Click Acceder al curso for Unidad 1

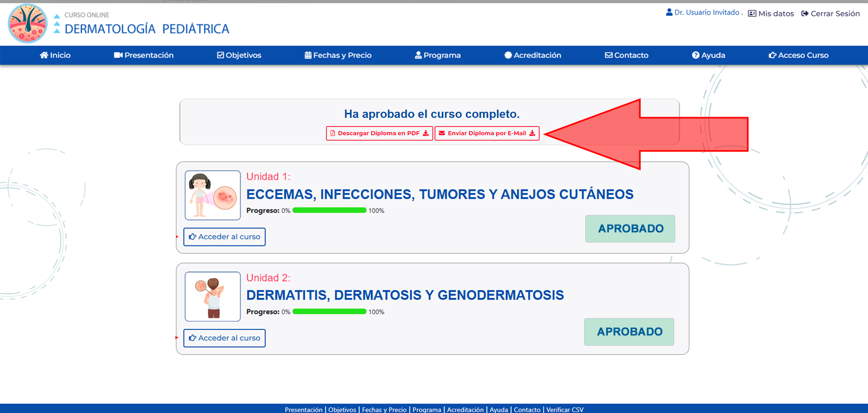(x=224, y=237)
